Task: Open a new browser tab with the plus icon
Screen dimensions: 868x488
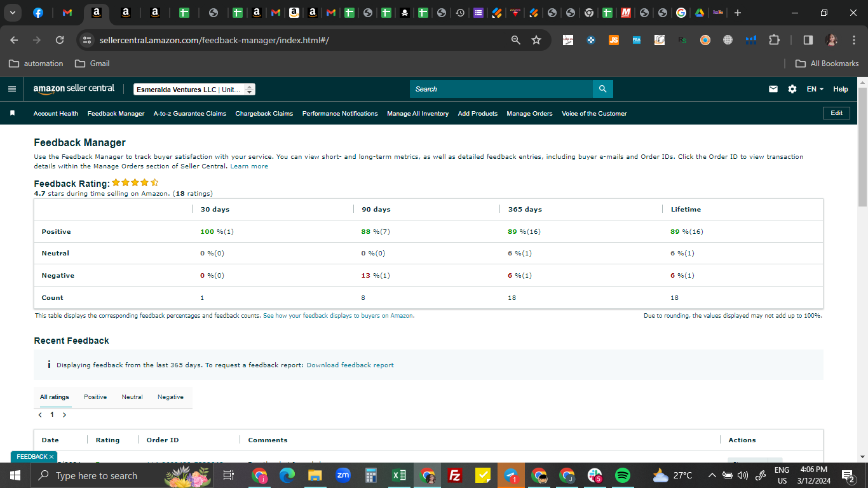Action: tap(737, 13)
